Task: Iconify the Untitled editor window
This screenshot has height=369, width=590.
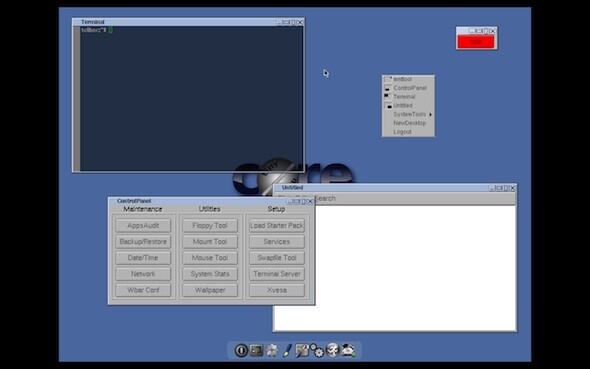Action: (491, 188)
